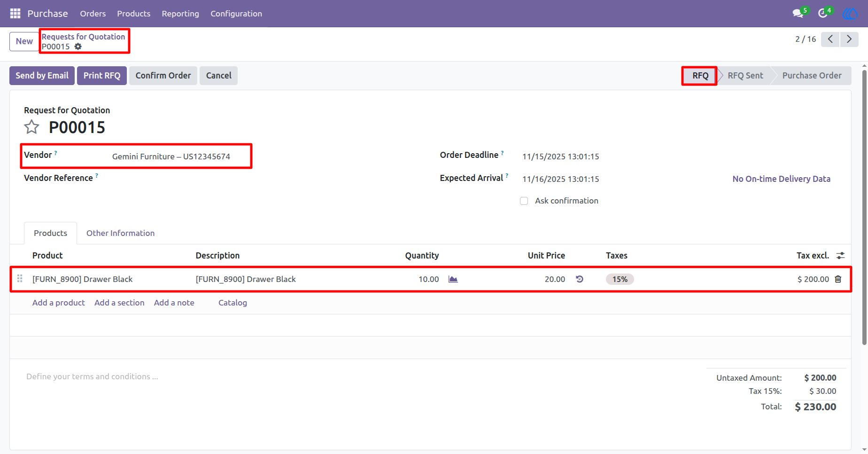Click the Add a section link
This screenshot has width=868, height=454.
(119, 303)
